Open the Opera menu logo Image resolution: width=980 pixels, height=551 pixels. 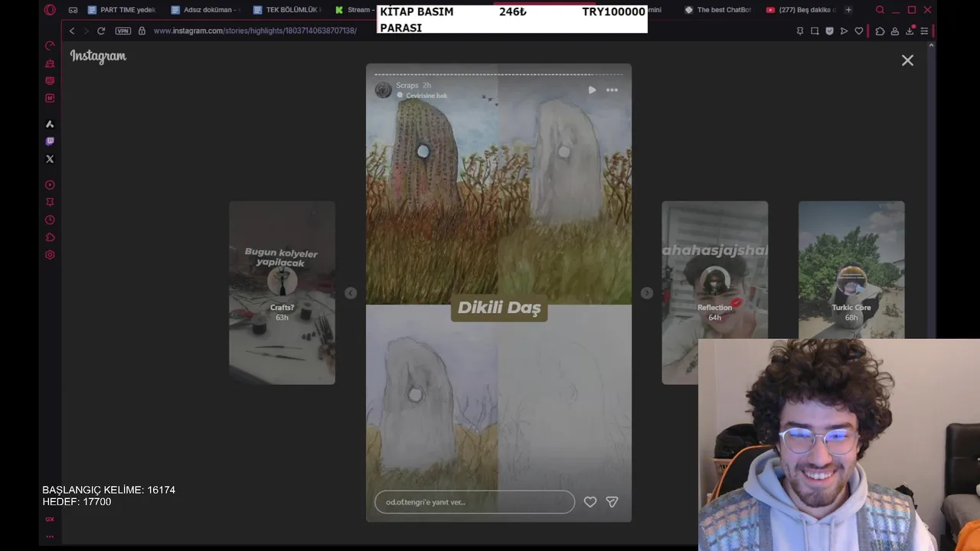(50, 10)
